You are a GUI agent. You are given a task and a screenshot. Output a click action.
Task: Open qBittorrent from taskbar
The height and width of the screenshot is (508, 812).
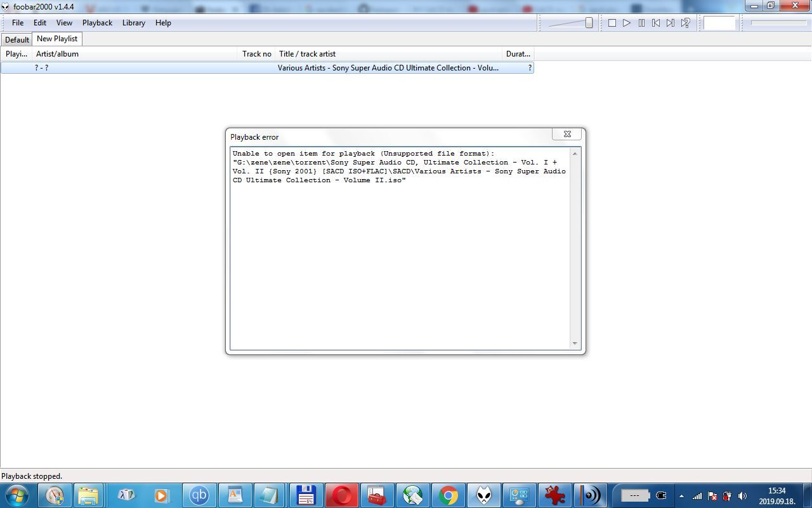coord(199,495)
